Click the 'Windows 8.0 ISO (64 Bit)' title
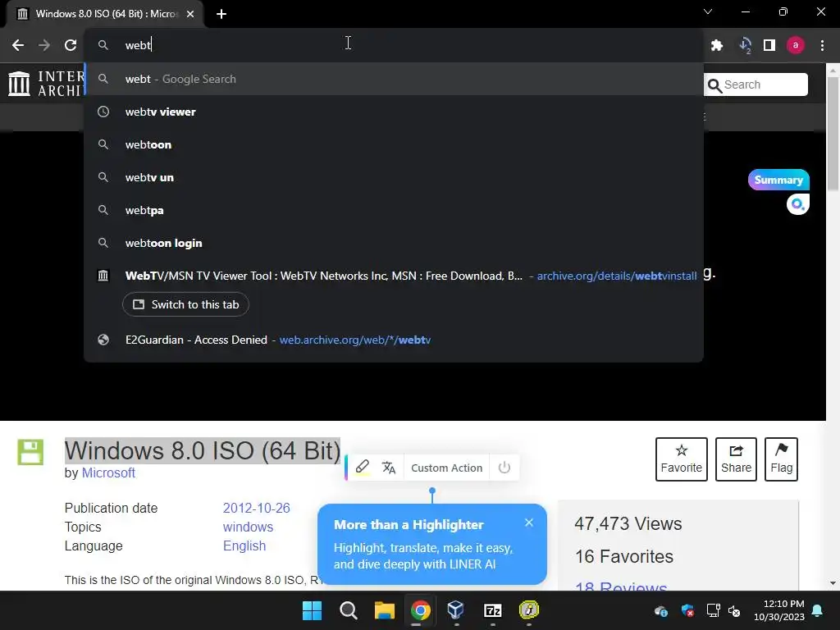Screen dimensions: 840x630 point(203,450)
